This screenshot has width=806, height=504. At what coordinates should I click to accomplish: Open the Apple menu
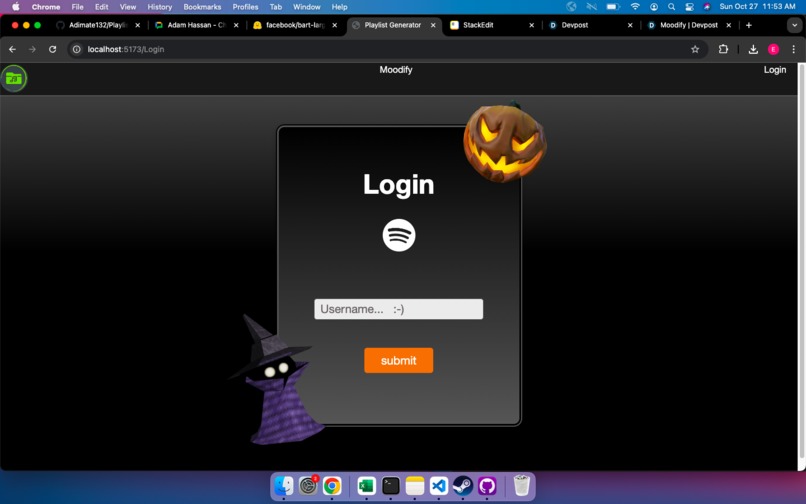[x=15, y=7]
